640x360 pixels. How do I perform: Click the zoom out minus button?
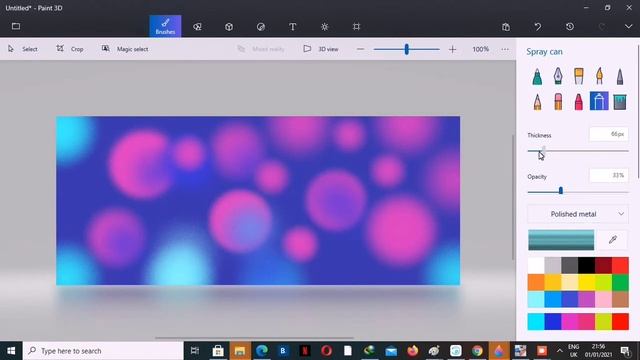[360, 49]
